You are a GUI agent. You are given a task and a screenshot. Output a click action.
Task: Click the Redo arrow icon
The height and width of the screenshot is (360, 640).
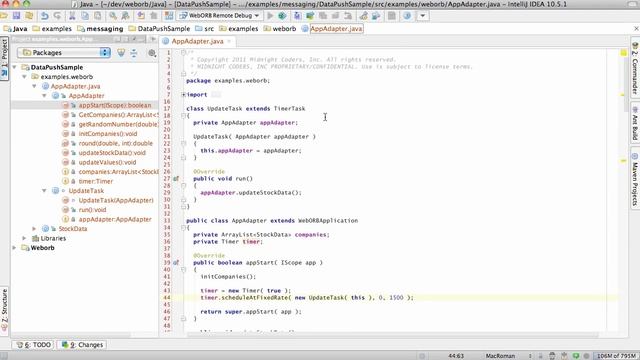57,16
